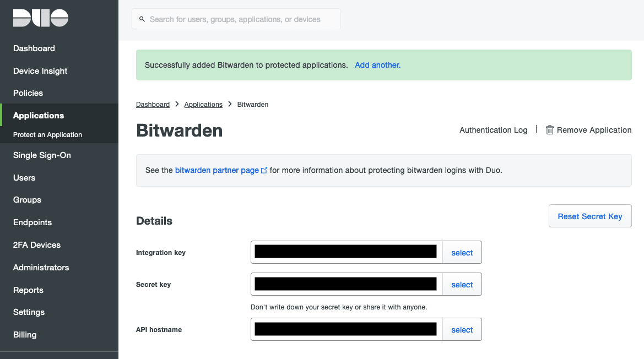
Task: Click the trash icon beside Remove Application
Action: (x=549, y=130)
